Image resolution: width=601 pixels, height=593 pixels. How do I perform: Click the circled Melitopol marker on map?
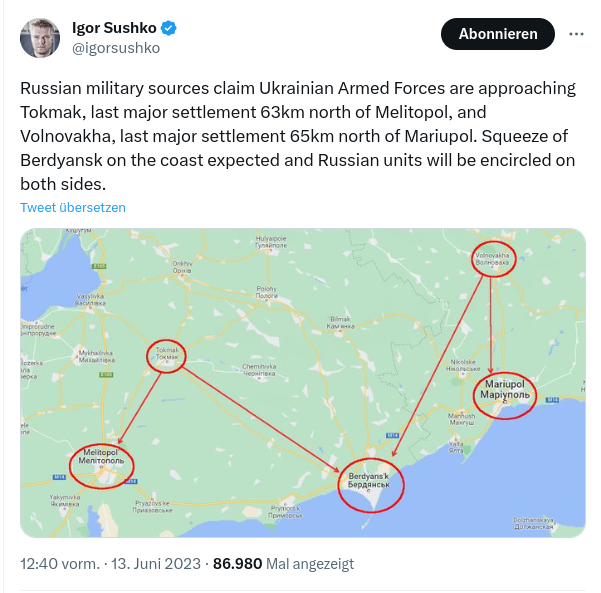point(101,461)
